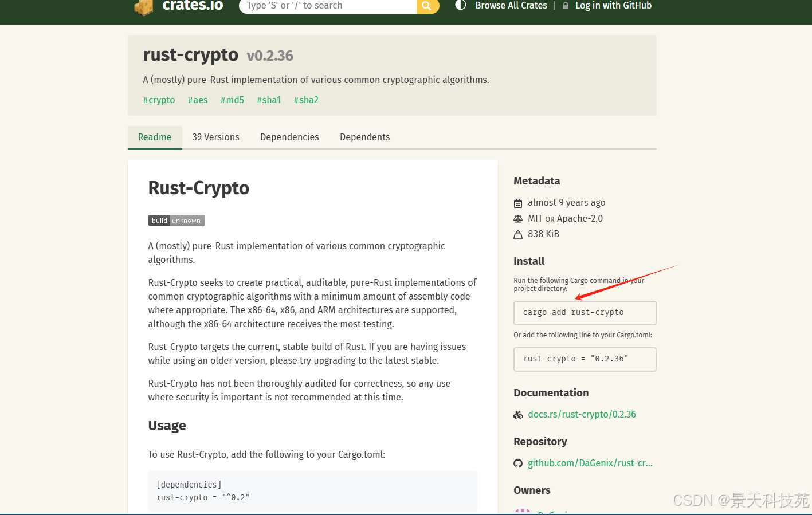Open the #md5 keyword tag

[232, 100]
